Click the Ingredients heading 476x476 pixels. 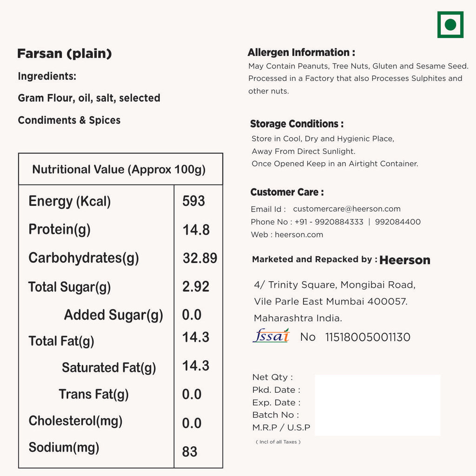tap(47, 76)
